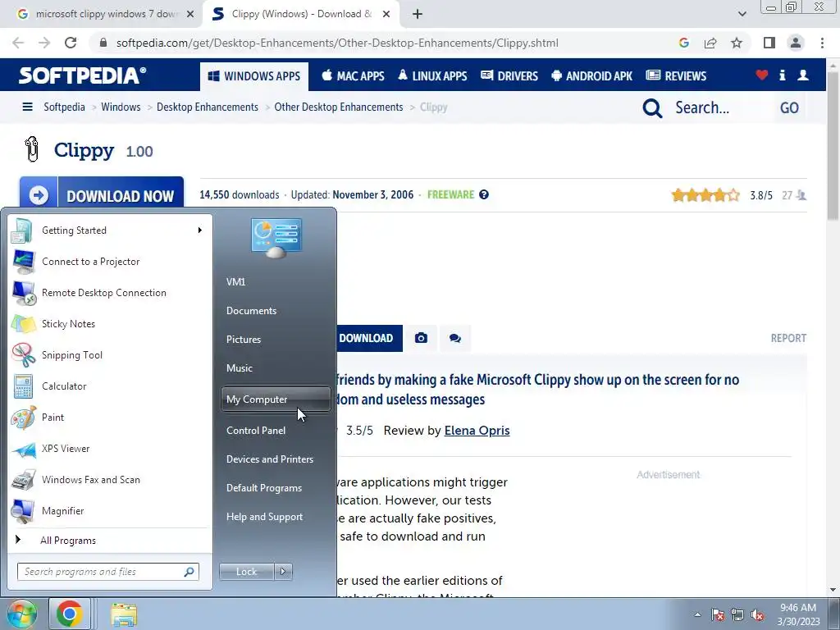Open Chrome tab search dropdown

(x=742, y=15)
